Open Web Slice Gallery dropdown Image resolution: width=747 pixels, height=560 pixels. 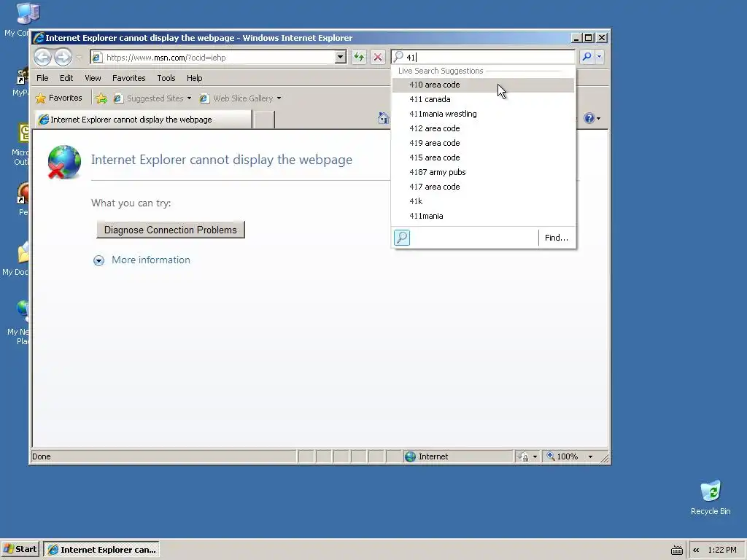[x=240, y=98]
